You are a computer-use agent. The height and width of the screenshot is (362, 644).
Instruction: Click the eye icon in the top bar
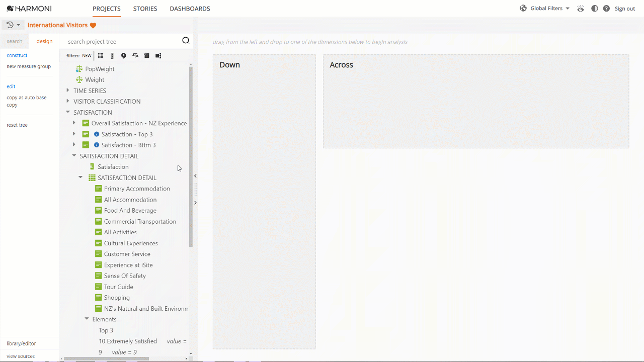click(580, 8)
